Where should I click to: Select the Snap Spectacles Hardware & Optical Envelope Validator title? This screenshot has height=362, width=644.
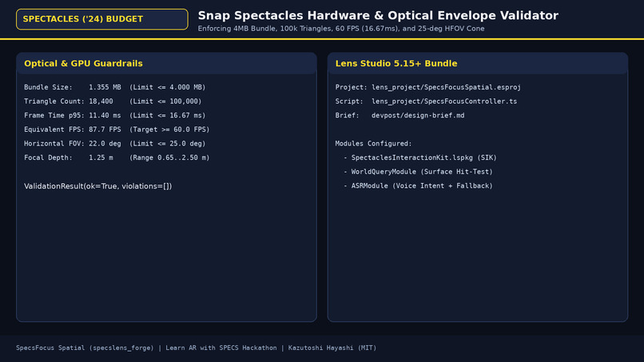coord(378,16)
